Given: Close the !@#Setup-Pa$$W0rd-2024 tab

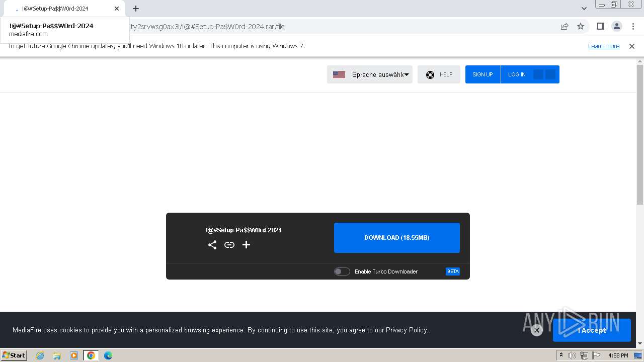Looking at the screenshot, I should pyautogui.click(x=117, y=9).
